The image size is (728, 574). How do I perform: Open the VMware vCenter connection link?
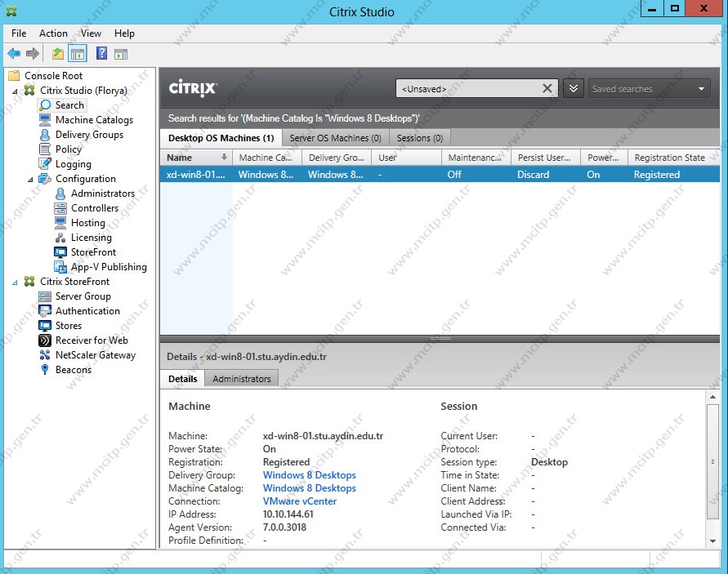coord(300,501)
